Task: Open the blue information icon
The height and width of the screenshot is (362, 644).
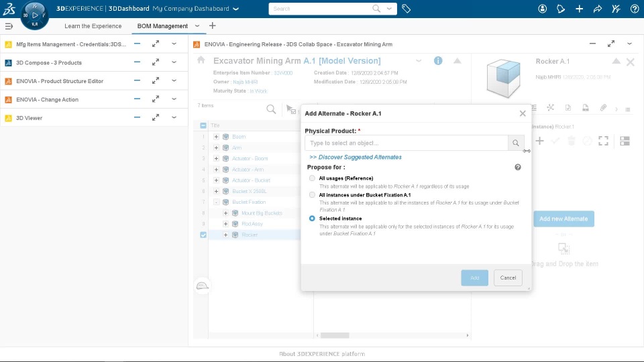Action: pos(438,61)
